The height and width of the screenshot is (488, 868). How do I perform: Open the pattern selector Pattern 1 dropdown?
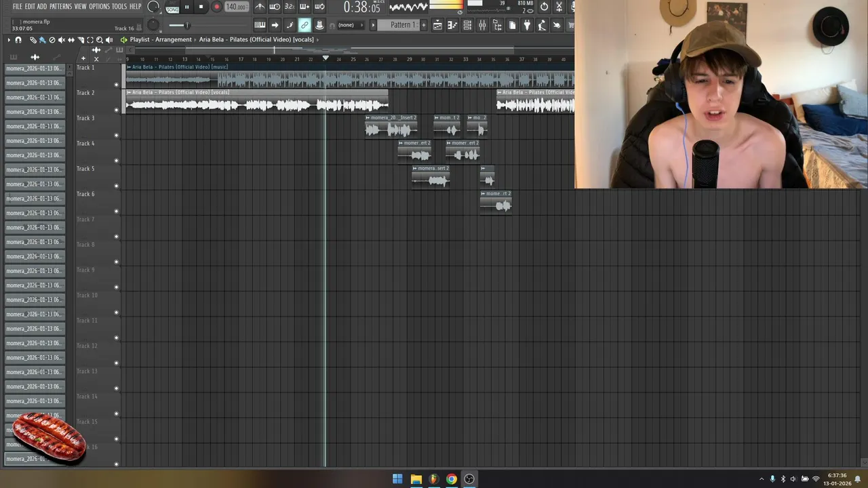tap(400, 25)
